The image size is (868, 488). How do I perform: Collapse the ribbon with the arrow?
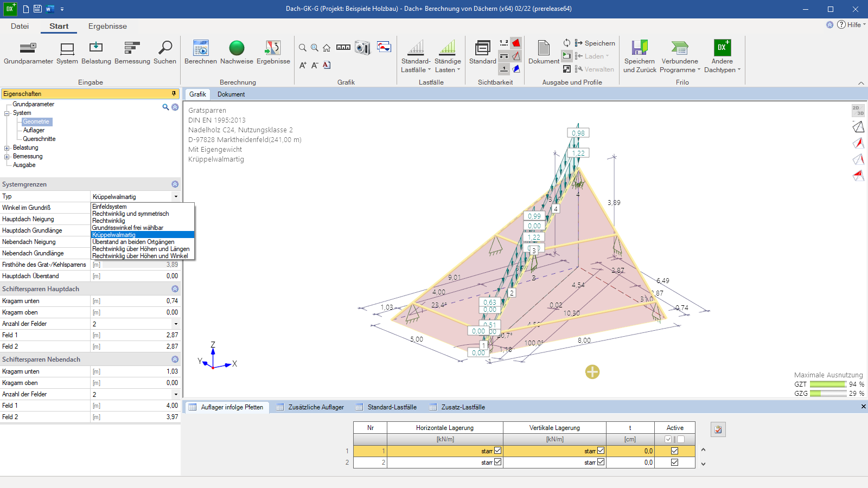[x=861, y=83]
